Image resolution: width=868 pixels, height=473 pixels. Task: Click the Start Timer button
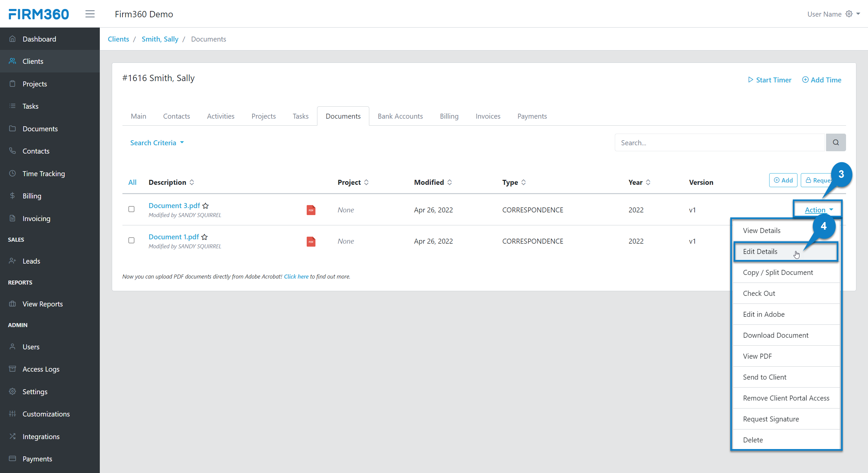(769, 80)
